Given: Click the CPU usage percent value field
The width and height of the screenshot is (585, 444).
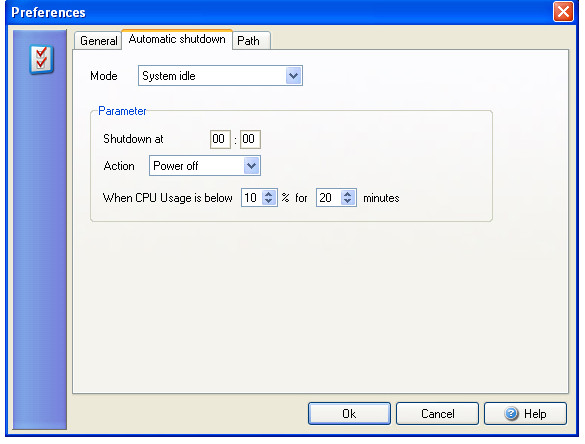Looking at the screenshot, I should click(252, 198).
